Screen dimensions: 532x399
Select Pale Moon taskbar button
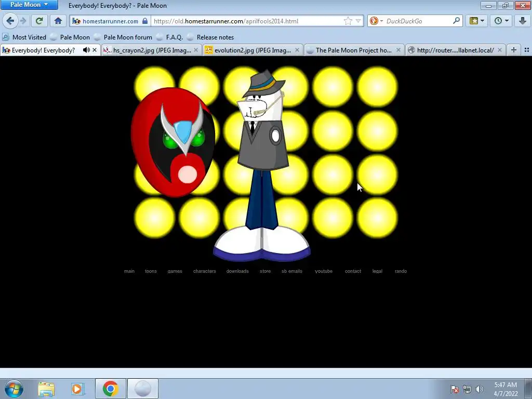click(x=143, y=389)
